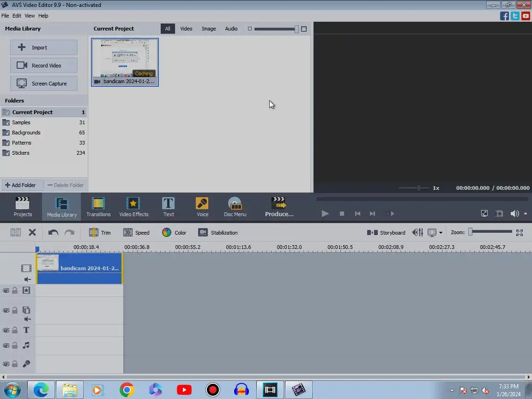532x399 pixels.
Task: Switch to Media Library section
Action: (62, 207)
